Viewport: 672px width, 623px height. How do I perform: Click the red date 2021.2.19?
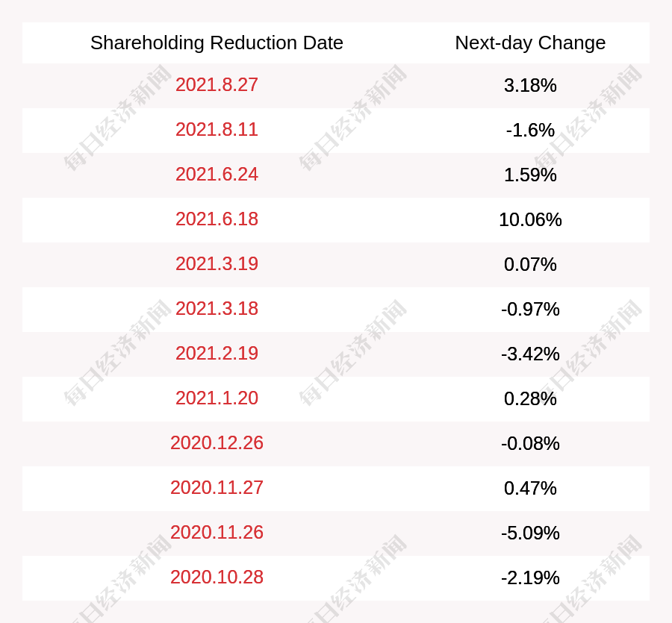(217, 353)
